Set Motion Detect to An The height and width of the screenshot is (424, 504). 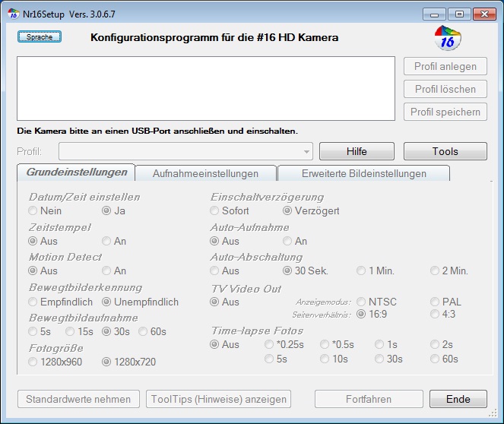pyautogui.click(x=114, y=271)
